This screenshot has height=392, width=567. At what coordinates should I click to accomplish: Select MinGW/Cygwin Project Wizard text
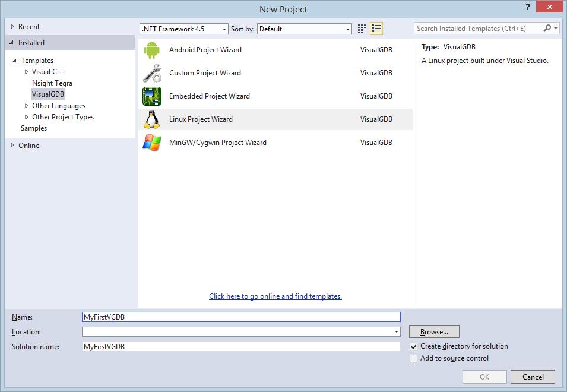pyautogui.click(x=218, y=143)
